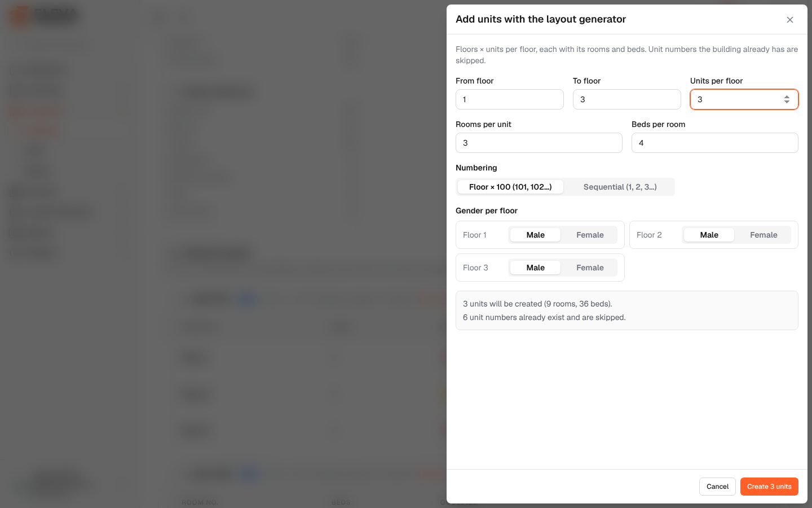Click the Units per floor stepper arrows
The width and height of the screenshot is (812, 508).
[x=787, y=99]
